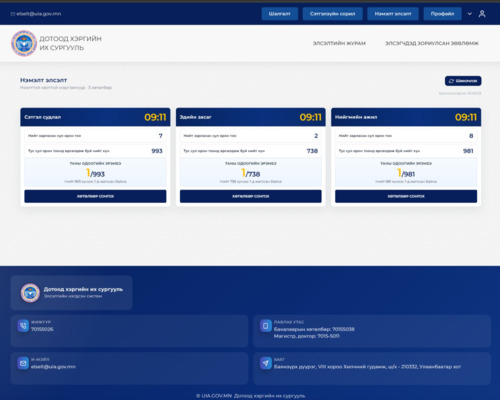Viewport: 500px width, 400px height.
Task: Open ЭЛСЭЛТИЙН ЖУРАМ menu link
Action: [x=339, y=43]
